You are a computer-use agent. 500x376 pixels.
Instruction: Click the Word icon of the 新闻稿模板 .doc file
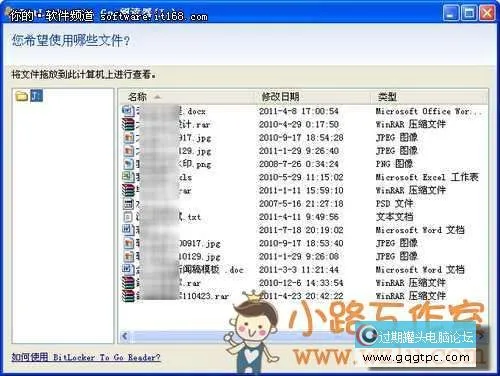coord(128,270)
